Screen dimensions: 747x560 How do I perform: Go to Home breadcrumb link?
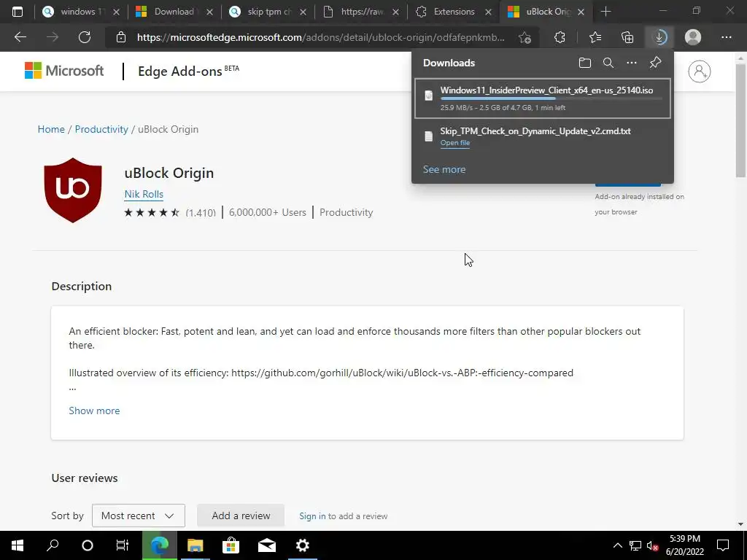pyautogui.click(x=51, y=130)
